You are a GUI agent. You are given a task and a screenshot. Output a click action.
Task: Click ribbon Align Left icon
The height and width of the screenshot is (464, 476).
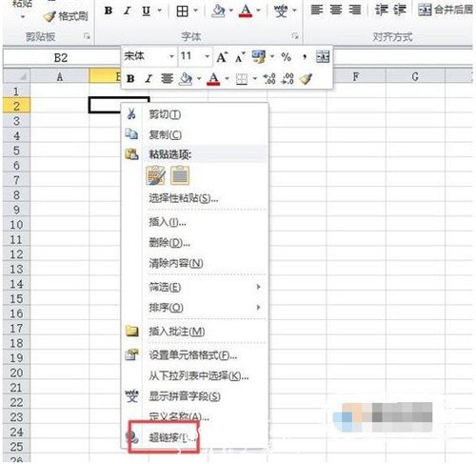point(316,10)
